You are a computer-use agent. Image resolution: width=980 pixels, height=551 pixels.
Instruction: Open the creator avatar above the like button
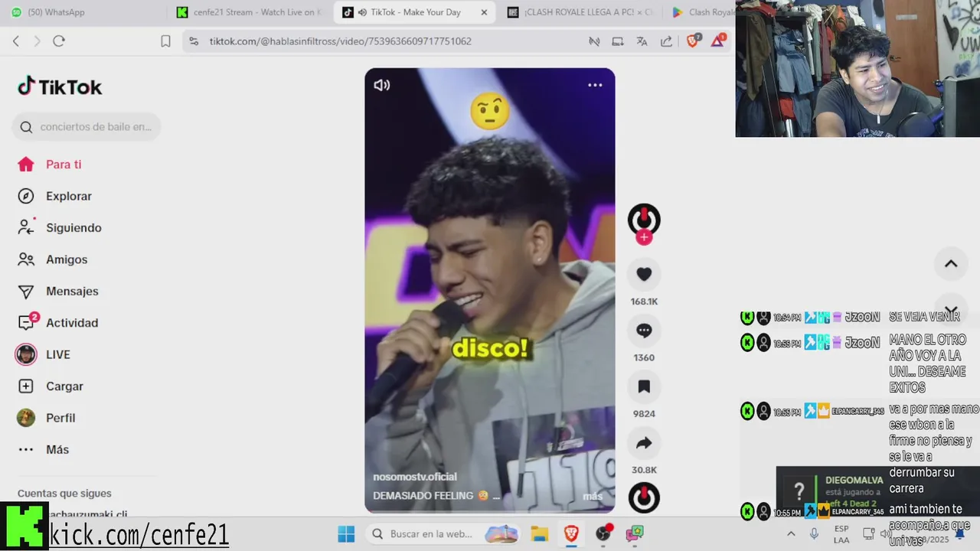(x=644, y=219)
